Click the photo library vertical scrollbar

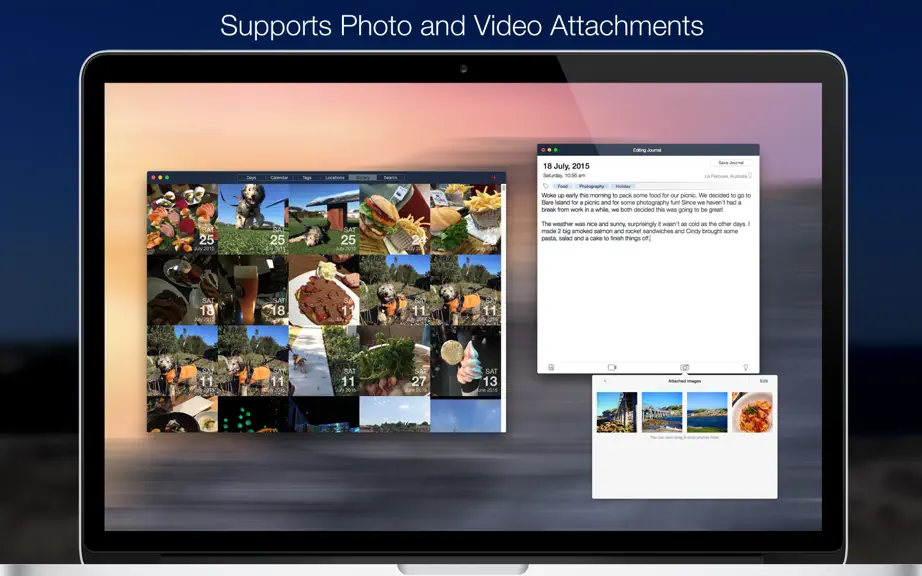pos(503,307)
